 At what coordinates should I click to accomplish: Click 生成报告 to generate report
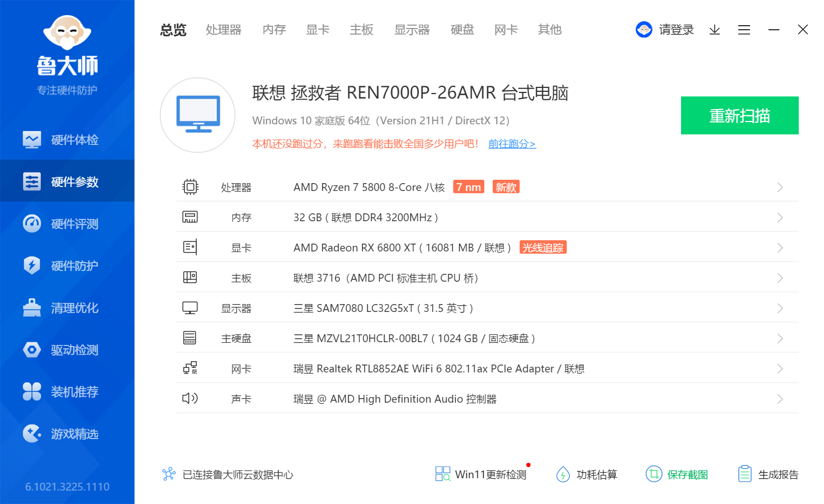click(768, 474)
